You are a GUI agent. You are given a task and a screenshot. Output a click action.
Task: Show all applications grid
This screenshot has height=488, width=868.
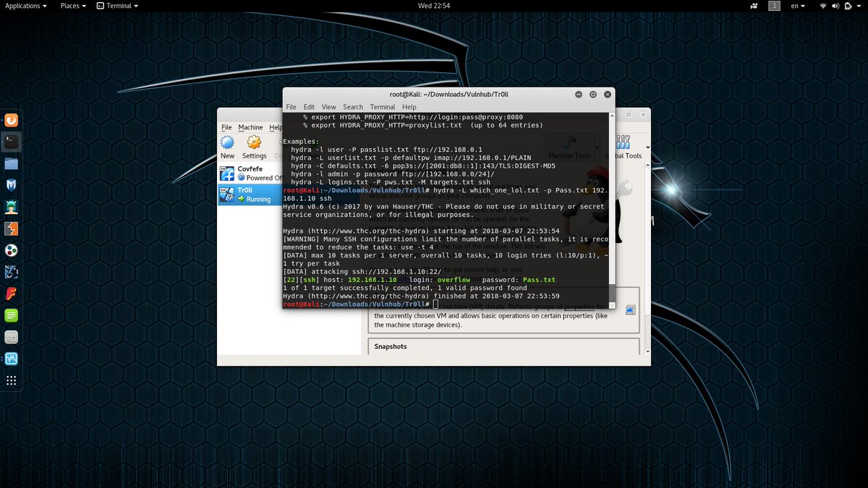tap(12, 380)
